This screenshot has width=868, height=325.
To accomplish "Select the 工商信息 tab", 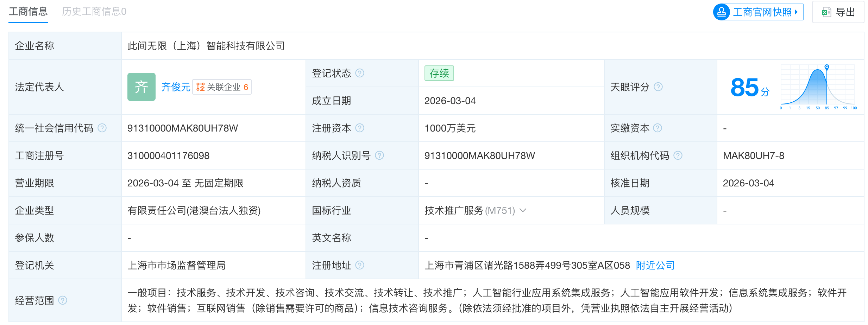I will [28, 12].
